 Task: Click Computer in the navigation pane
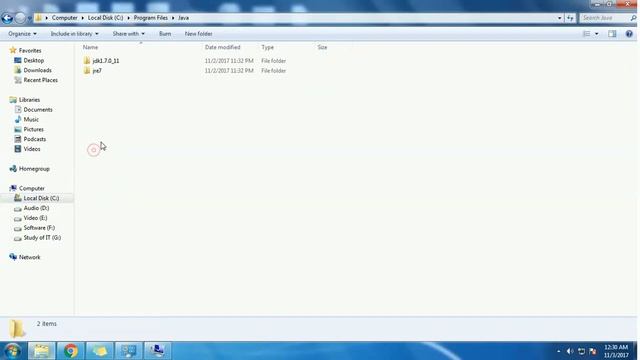click(x=32, y=188)
